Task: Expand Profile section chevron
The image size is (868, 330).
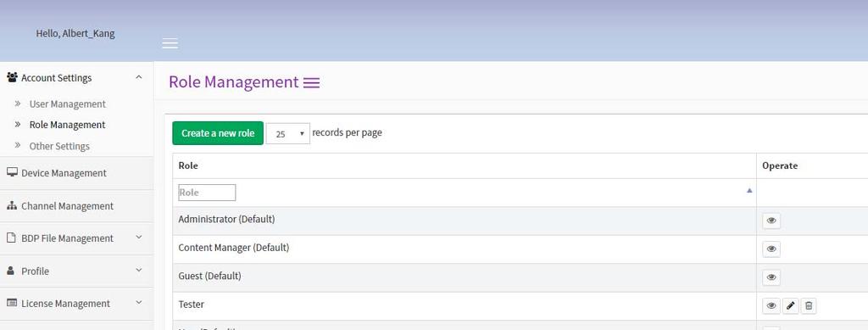Action: pos(139,270)
